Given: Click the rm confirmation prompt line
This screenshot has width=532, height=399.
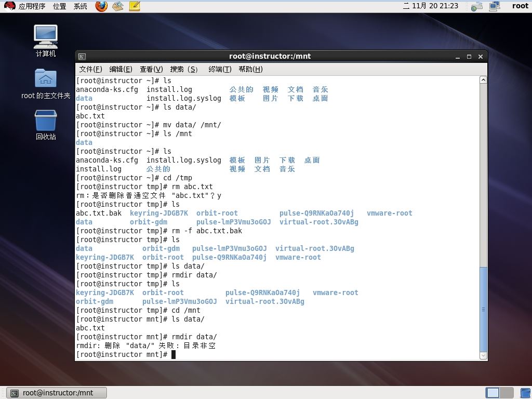Looking at the screenshot, I should (x=149, y=195).
